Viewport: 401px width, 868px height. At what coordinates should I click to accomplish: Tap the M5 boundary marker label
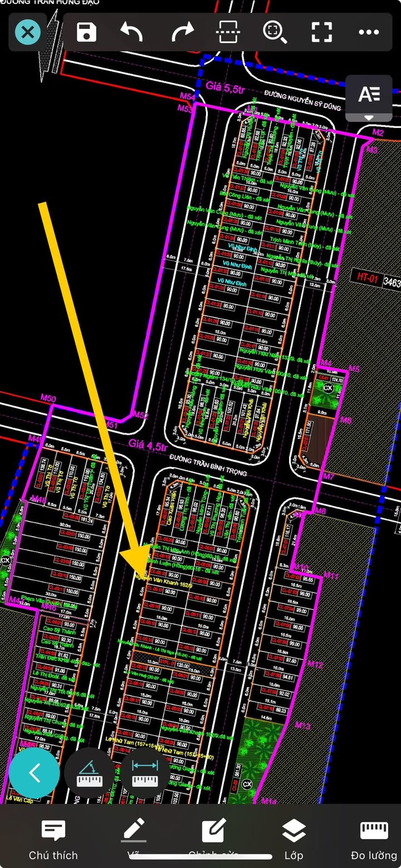354,369
